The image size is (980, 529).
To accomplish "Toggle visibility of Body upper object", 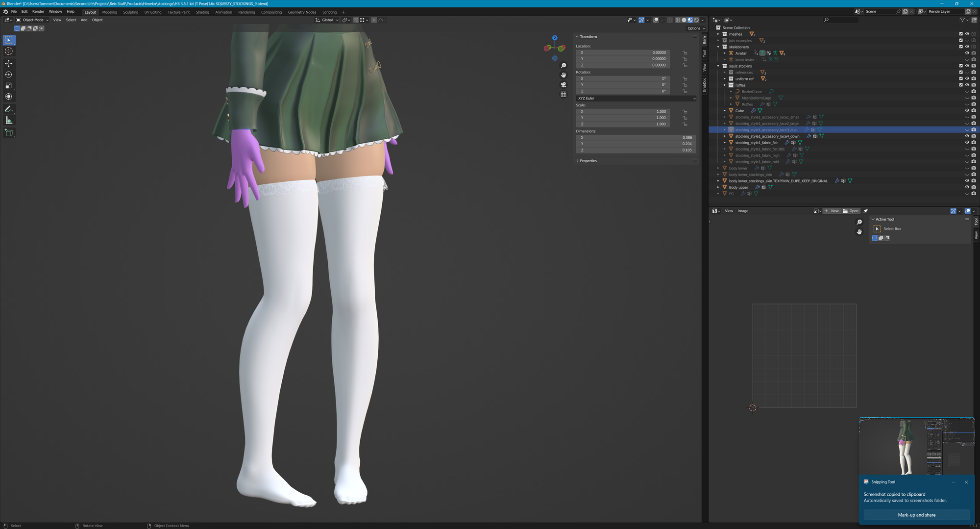I will point(967,187).
